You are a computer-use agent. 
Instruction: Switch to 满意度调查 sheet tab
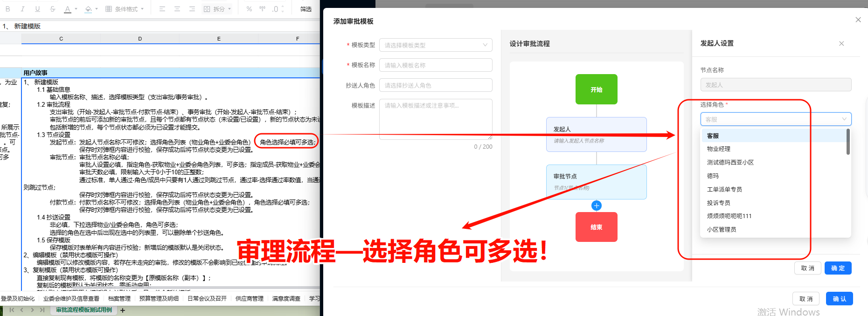286,298
